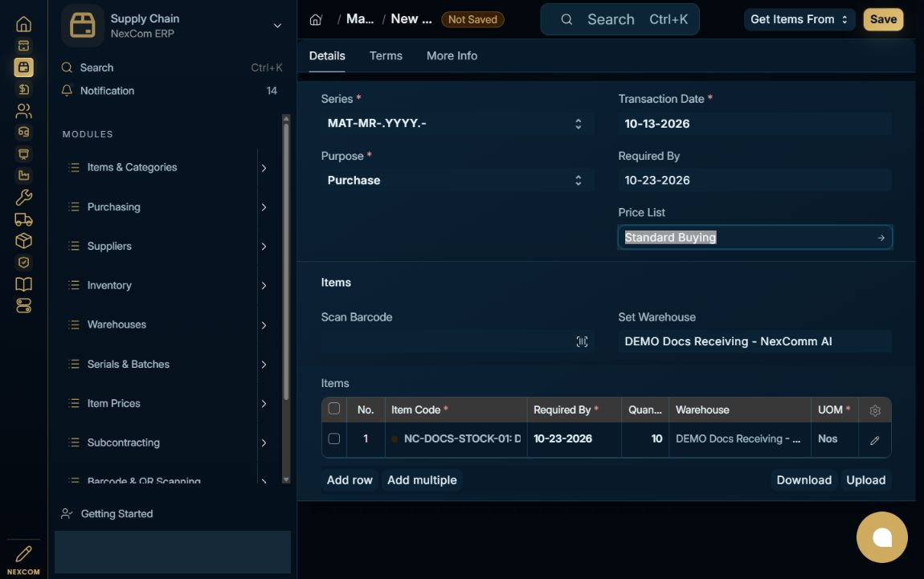
Task: Open the chat bubble widget
Action: point(882,537)
